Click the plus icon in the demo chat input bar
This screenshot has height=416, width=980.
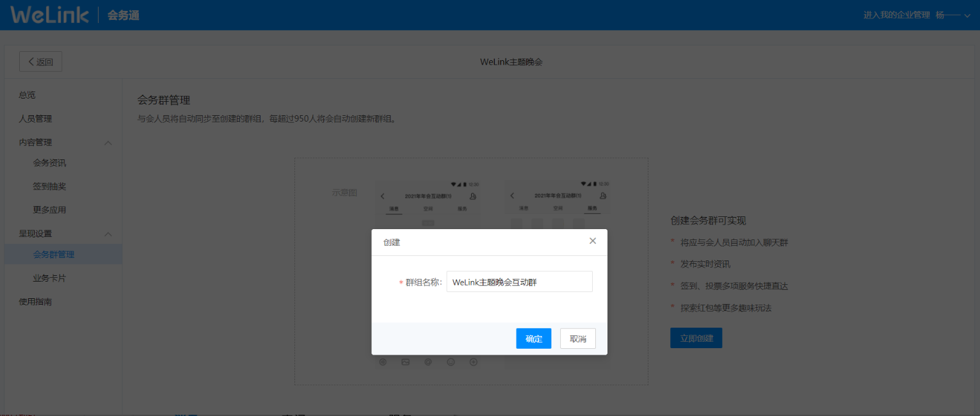(473, 362)
